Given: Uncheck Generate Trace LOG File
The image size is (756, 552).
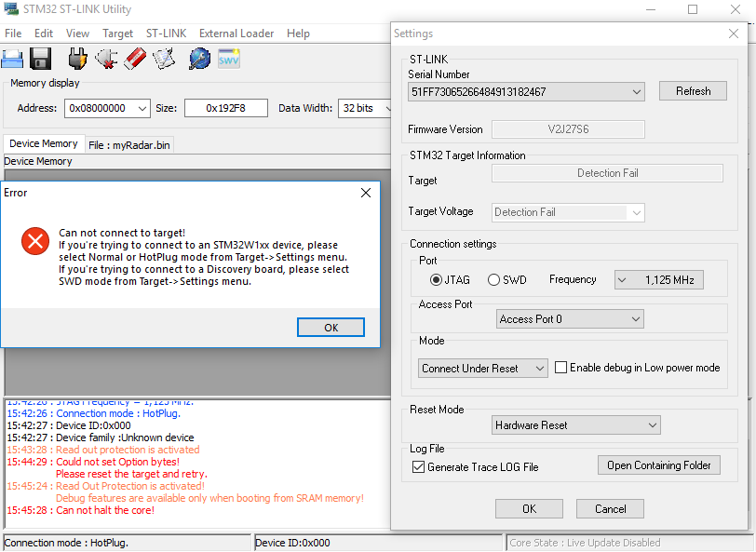Looking at the screenshot, I should (419, 466).
